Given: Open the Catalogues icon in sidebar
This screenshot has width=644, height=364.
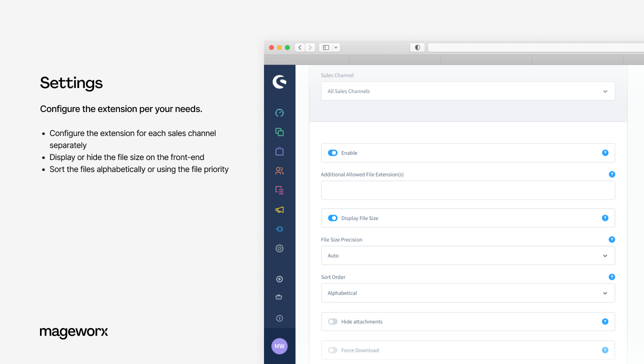Looking at the screenshot, I should pos(279,132).
